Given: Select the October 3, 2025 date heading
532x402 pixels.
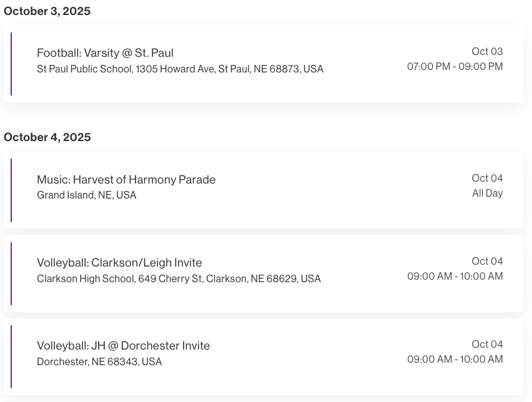Looking at the screenshot, I should (x=47, y=11).
